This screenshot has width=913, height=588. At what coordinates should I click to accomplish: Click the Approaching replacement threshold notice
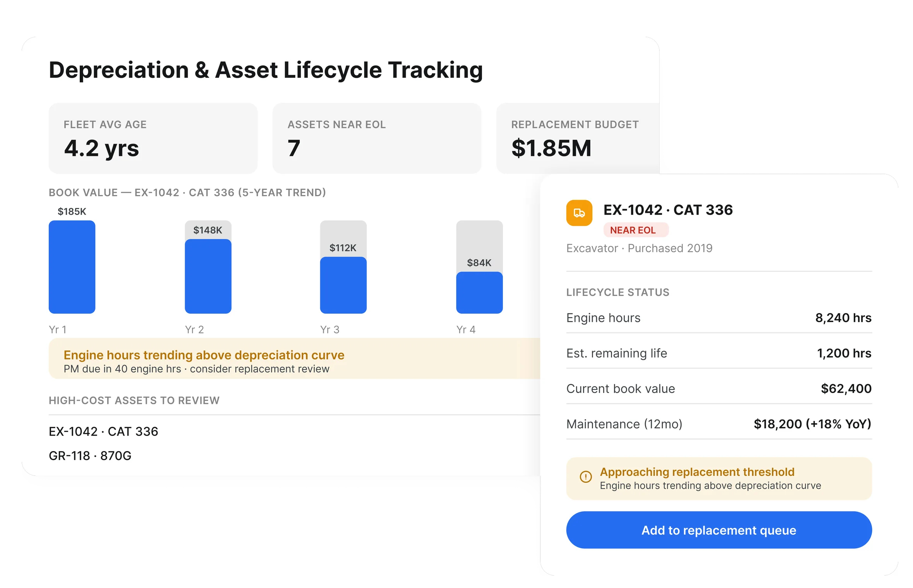[719, 479]
